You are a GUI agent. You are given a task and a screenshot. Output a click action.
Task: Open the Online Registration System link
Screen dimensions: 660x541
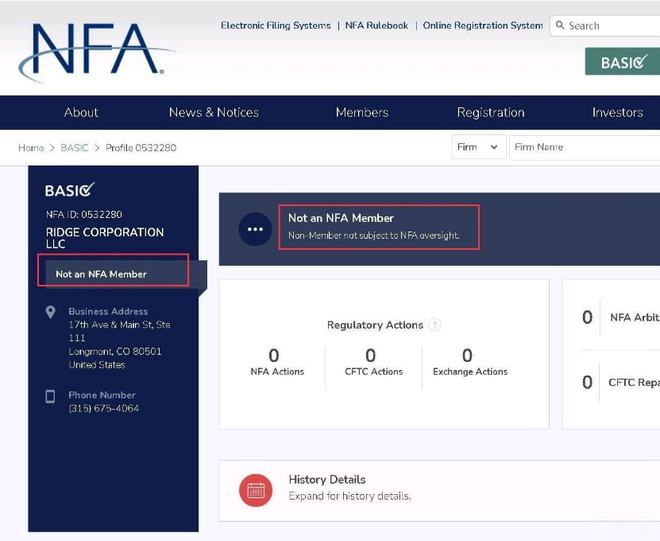coord(483,26)
